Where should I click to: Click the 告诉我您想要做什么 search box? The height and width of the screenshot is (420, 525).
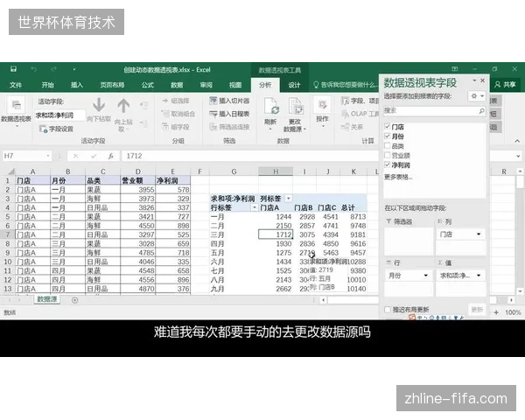click(345, 85)
